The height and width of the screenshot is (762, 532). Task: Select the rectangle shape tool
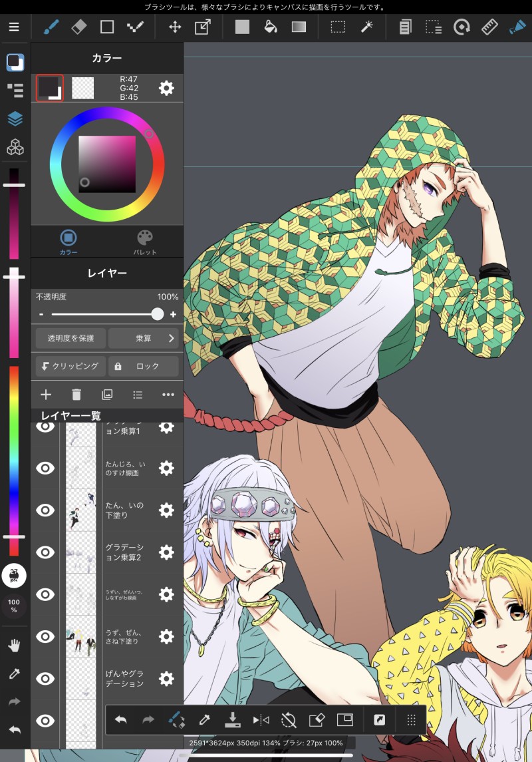point(107,27)
